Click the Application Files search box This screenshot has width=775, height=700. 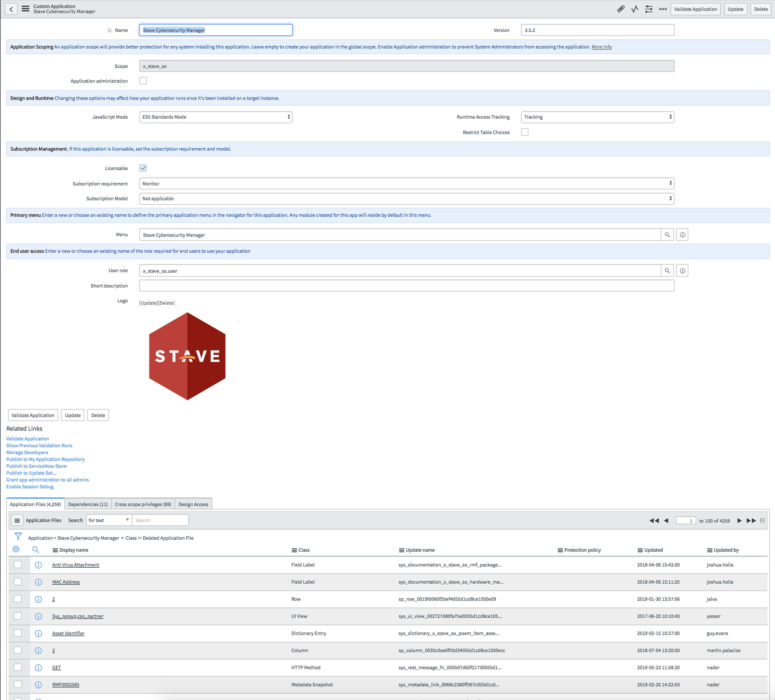click(160, 520)
